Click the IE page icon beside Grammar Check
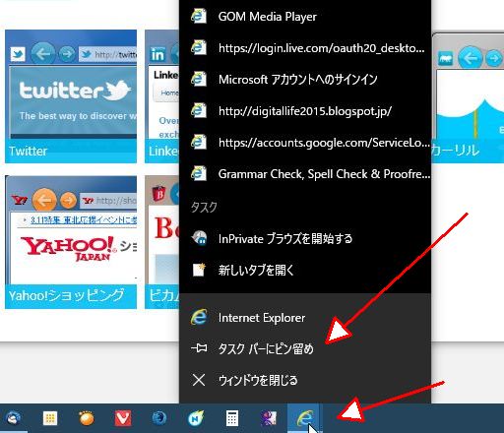 (199, 173)
